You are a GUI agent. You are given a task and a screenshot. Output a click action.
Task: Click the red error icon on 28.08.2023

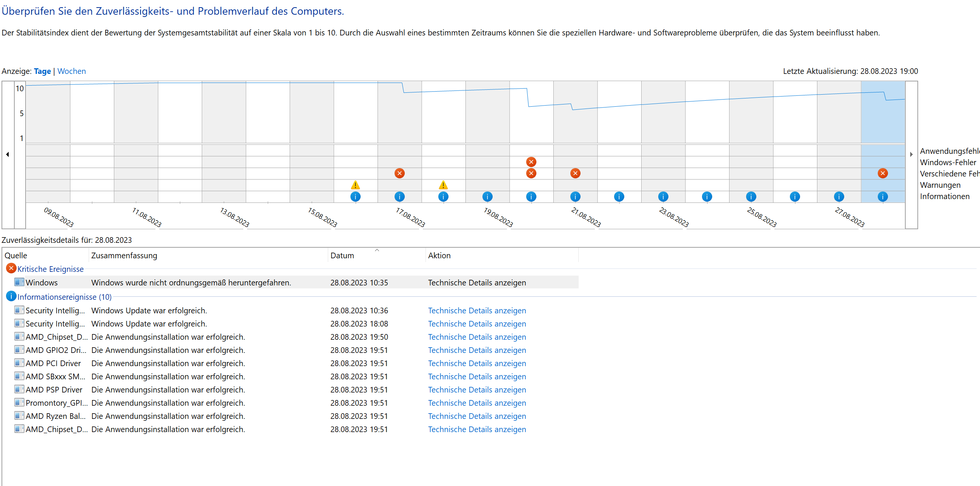pyautogui.click(x=882, y=173)
